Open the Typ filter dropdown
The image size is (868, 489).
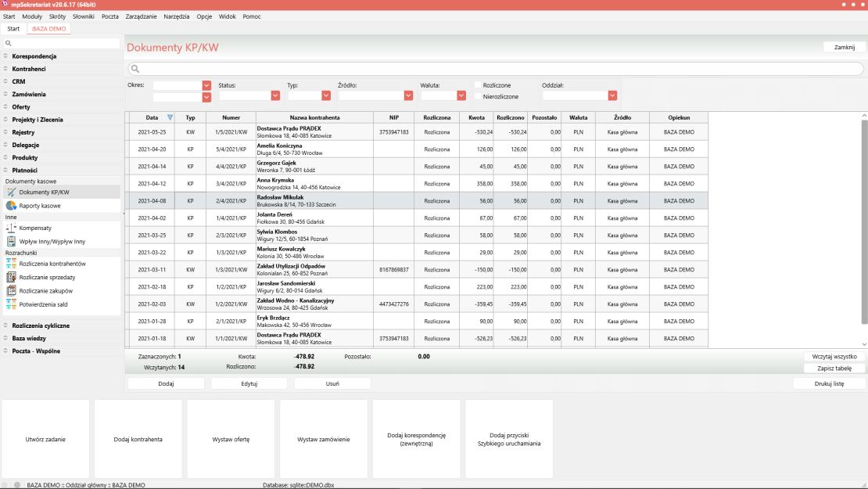(x=326, y=95)
